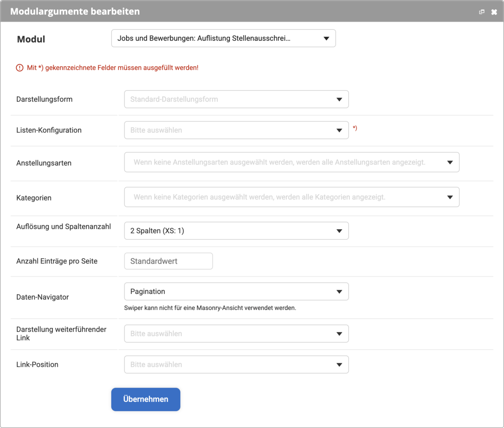Open the Daten-Navigator Pagination dropdown
504x428 pixels.
pyautogui.click(x=236, y=291)
